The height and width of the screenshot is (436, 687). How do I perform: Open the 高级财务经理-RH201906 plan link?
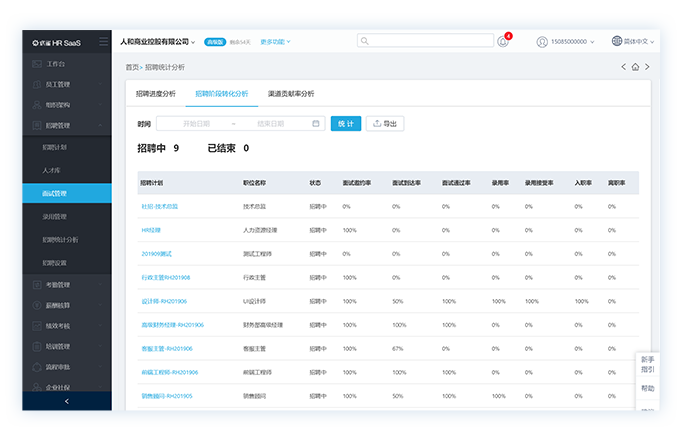click(173, 325)
